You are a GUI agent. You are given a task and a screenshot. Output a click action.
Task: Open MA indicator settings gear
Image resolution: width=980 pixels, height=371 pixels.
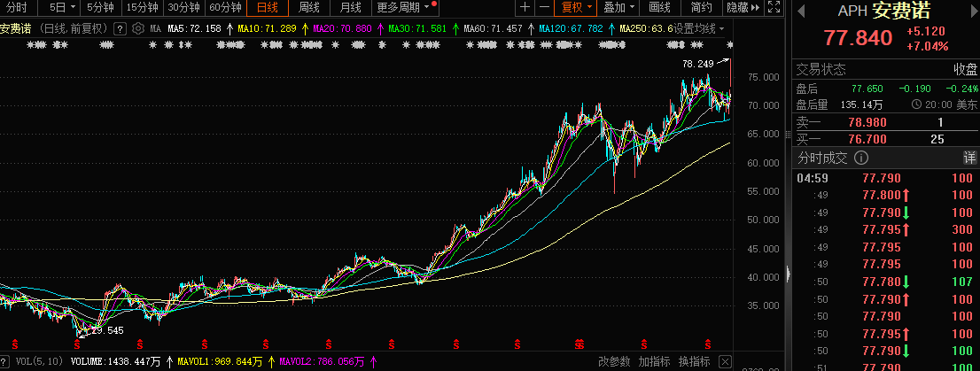[138, 28]
